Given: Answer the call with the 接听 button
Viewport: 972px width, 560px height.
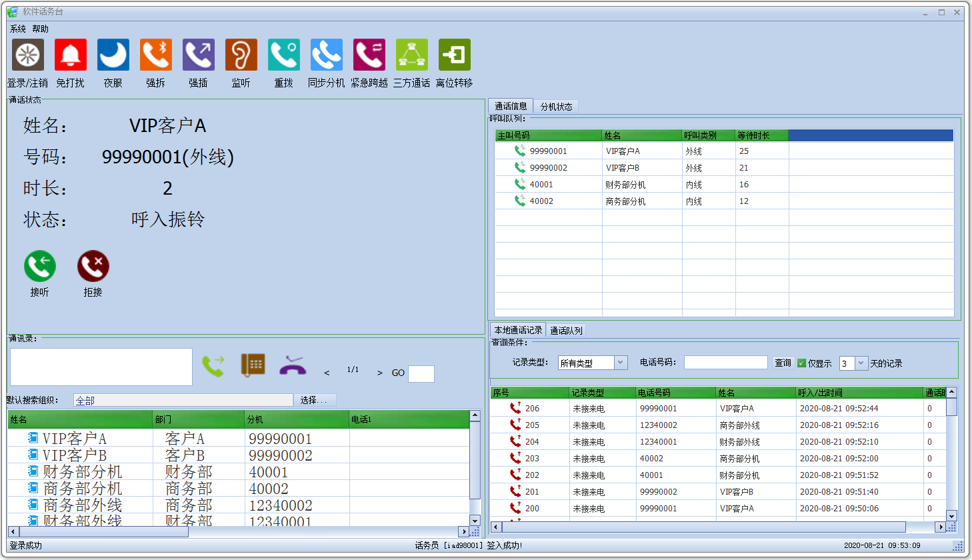Looking at the screenshot, I should [x=39, y=265].
